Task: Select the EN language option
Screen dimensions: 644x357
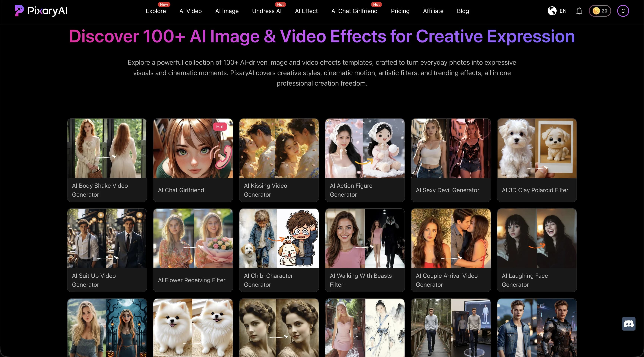Action: point(563,11)
